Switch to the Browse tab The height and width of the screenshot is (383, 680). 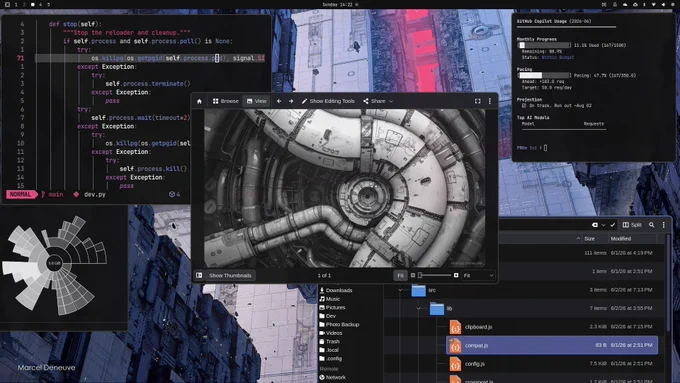226,101
